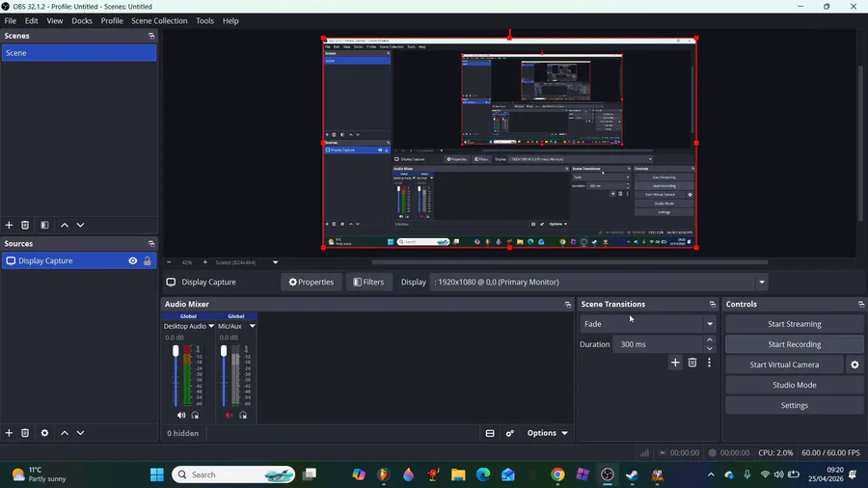The height and width of the screenshot is (488, 868).
Task: Move source up arrow in Sources dock
Action: tap(65, 433)
